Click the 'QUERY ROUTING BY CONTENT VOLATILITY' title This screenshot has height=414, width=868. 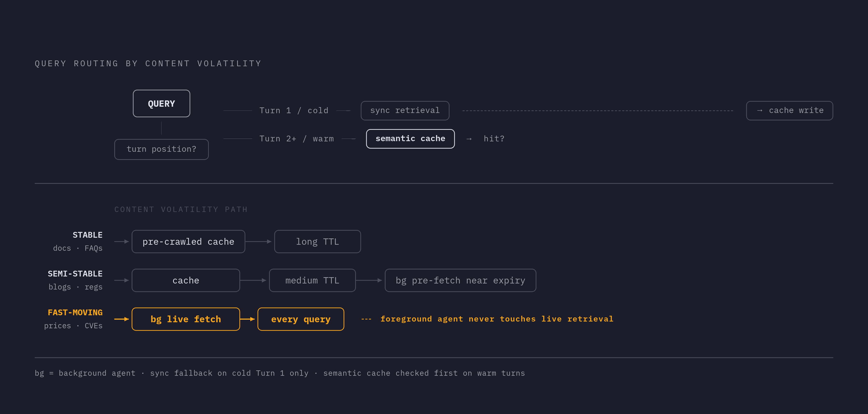pos(148,63)
